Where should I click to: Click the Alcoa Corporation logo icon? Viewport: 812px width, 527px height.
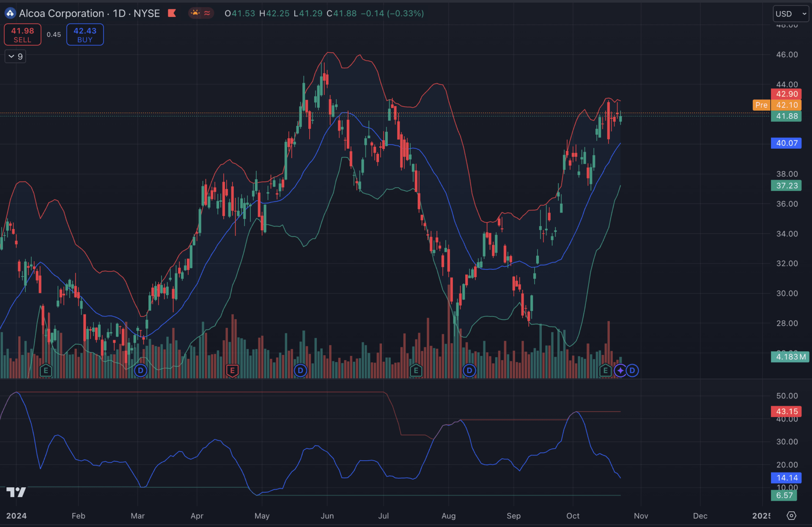pyautogui.click(x=10, y=14)
